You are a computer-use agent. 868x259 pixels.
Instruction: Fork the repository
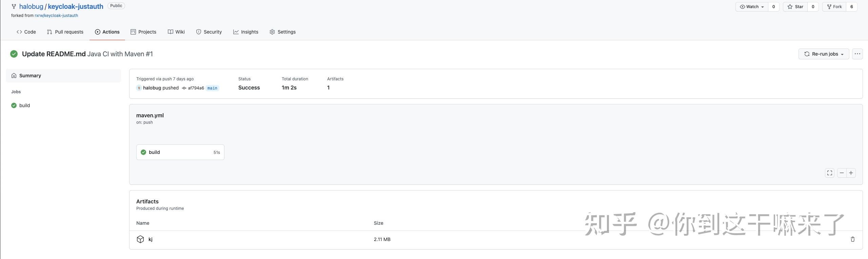tap(834, 7)
